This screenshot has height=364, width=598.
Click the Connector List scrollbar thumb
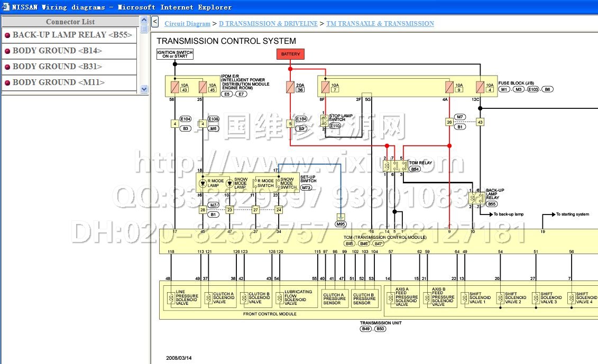coord(144,29)
